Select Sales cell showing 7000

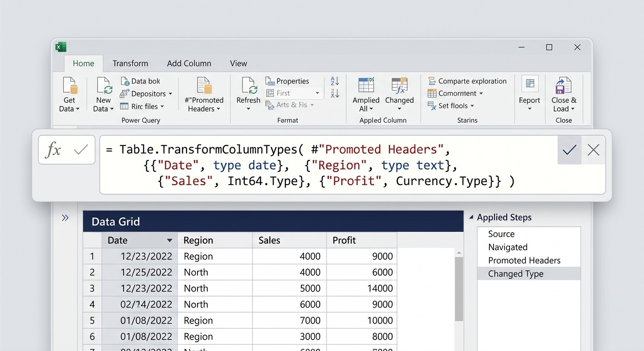[x=290, y=320]
